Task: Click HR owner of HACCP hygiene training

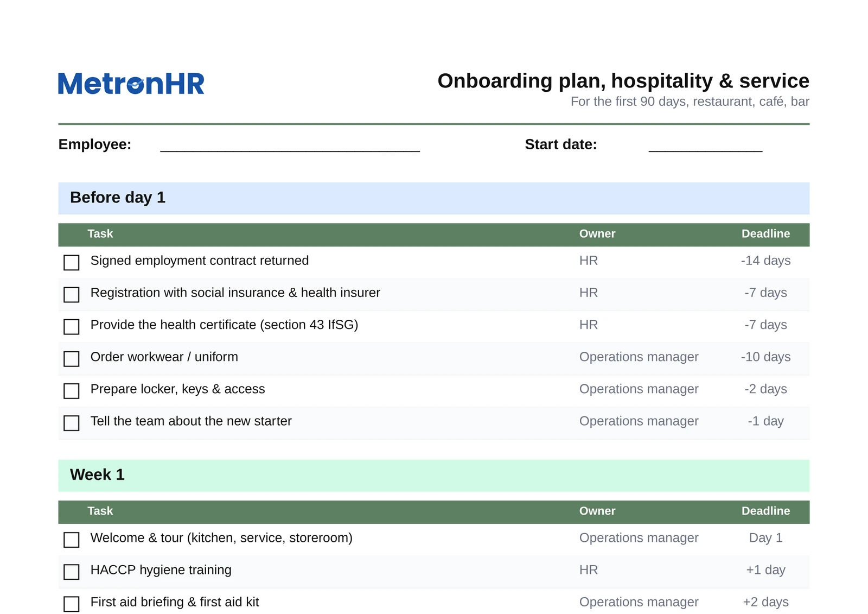Action: tap(589, 569)
